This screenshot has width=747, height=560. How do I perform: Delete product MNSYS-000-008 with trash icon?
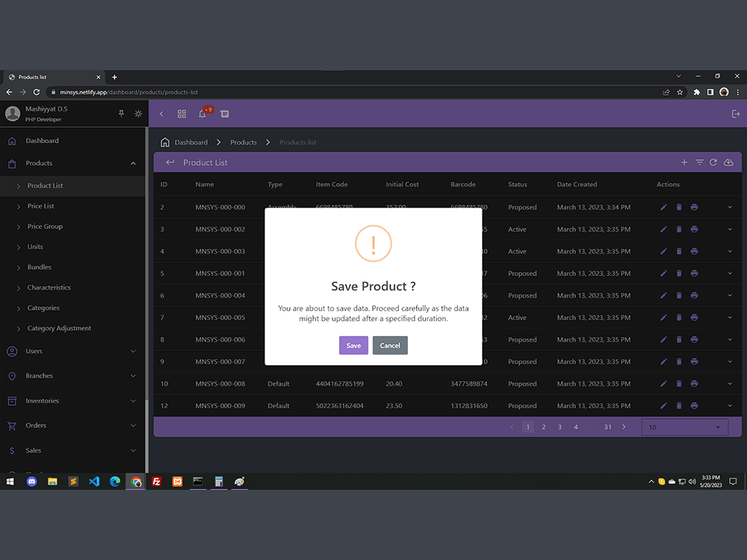coord(679,383)
